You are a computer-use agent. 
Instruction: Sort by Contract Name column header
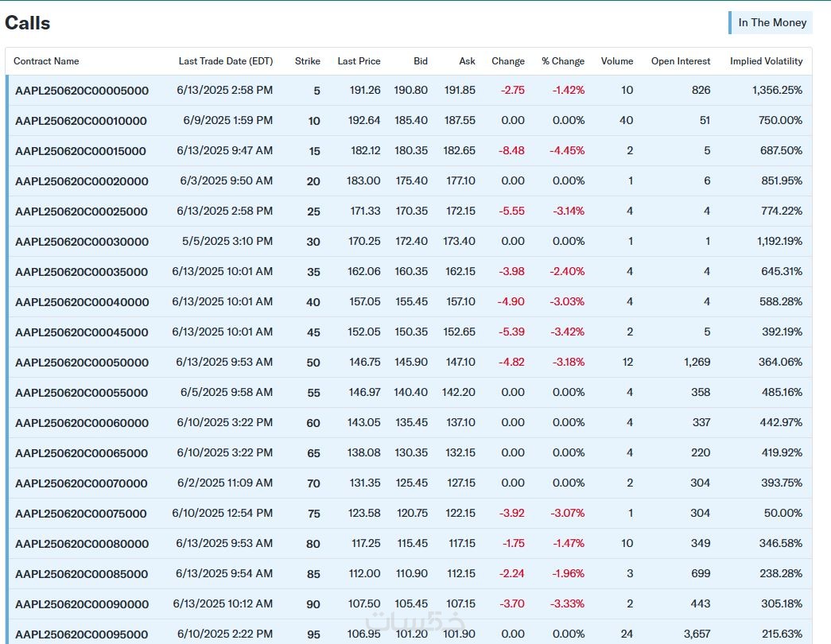(x=46, y=61)
